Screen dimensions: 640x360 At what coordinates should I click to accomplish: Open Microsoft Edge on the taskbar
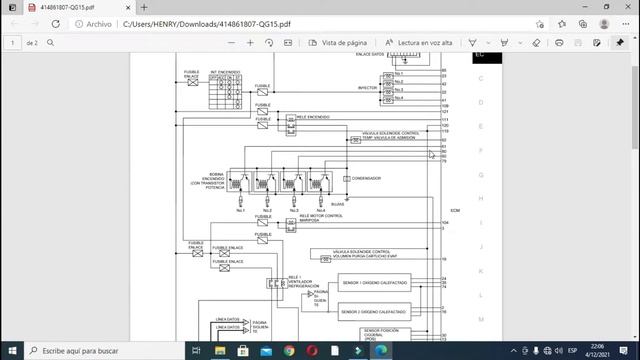(x=381, y=351)
